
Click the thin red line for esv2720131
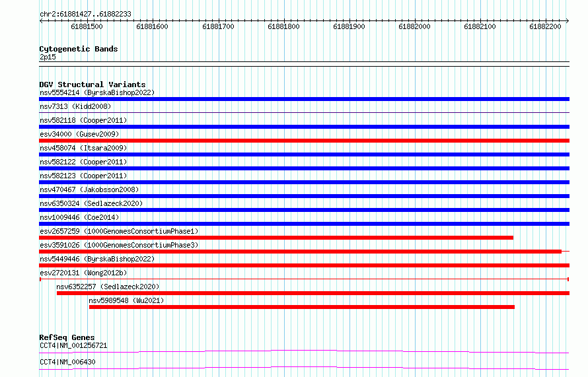[x=304, y=279]
